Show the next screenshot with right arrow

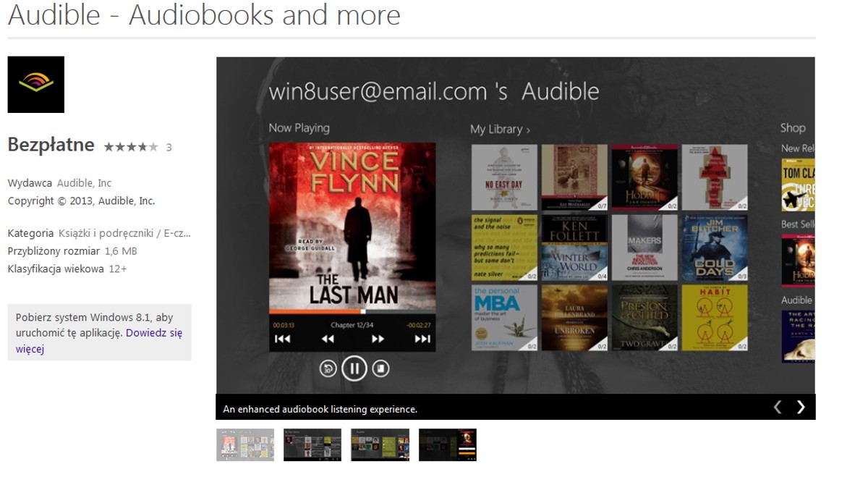801,407
